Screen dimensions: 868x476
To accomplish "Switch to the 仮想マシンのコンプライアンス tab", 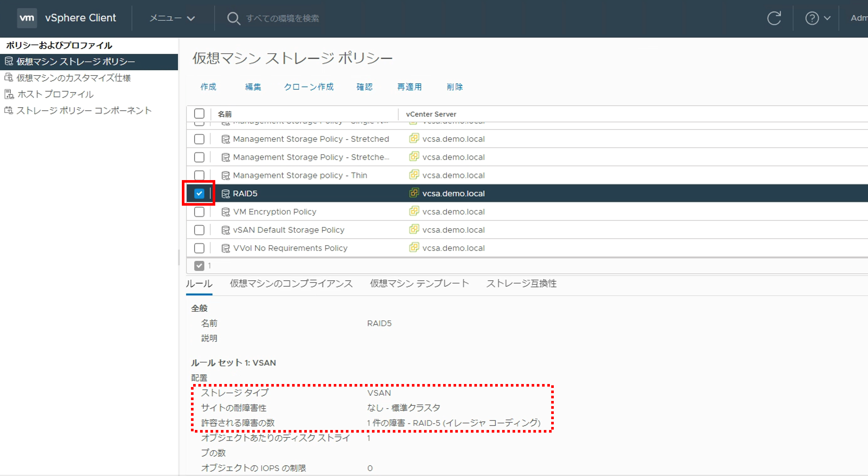I will 291,284.
